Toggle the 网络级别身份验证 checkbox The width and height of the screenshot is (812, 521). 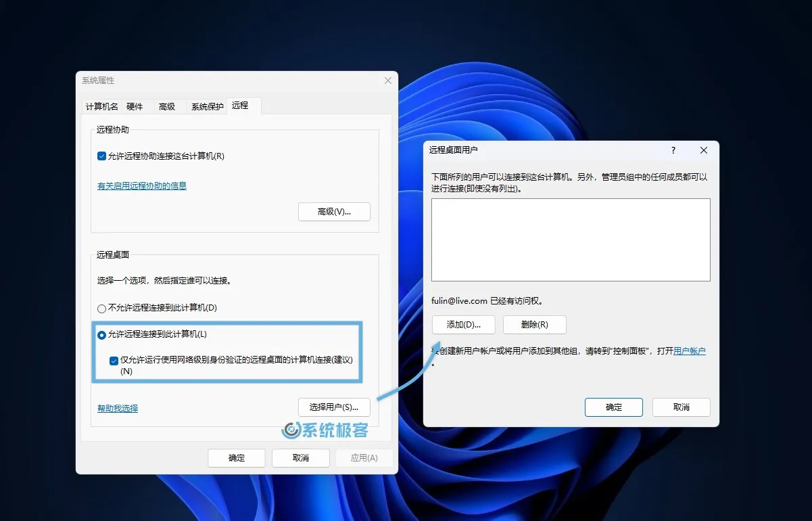point(114,361)
